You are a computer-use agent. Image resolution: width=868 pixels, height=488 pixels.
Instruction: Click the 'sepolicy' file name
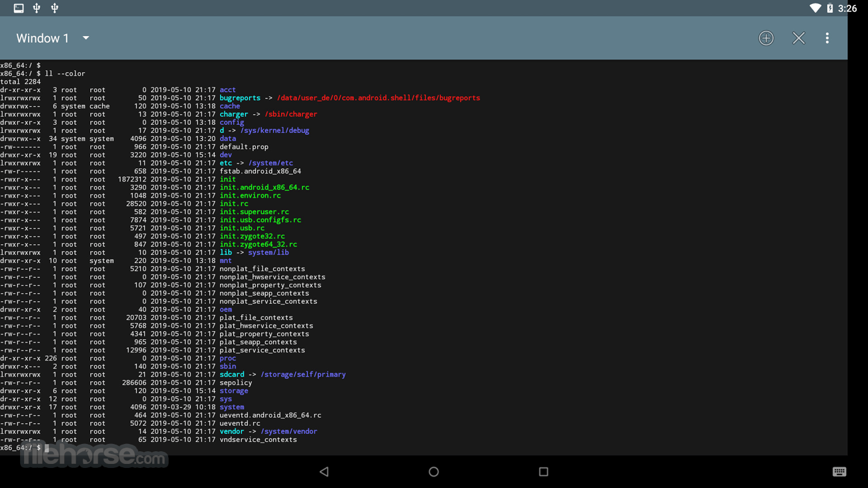(x=236, y=383)
